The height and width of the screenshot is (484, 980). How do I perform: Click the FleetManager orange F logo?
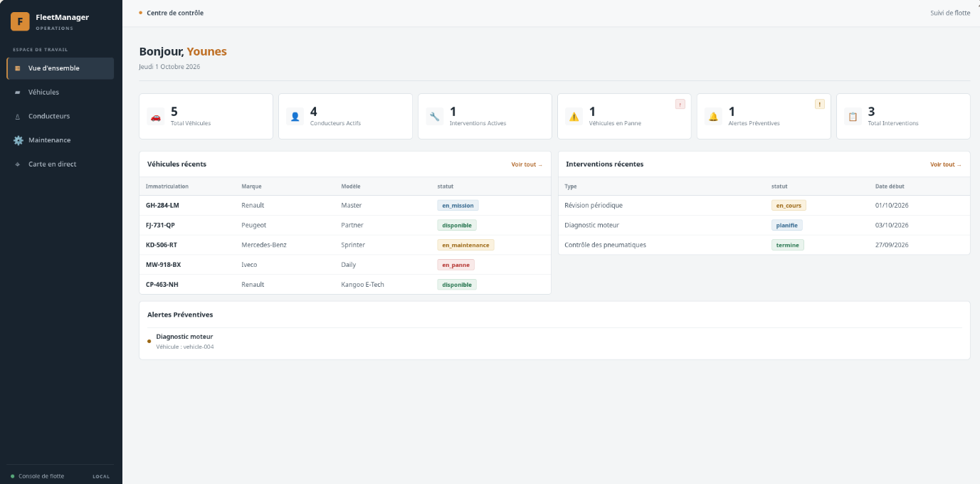click(20, 21)
